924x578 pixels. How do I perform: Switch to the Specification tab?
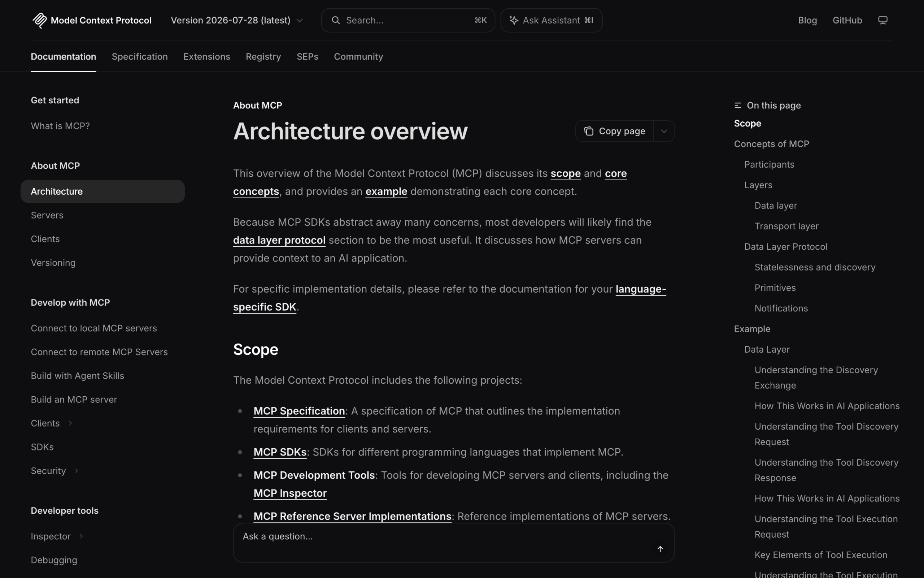[140, 57]
